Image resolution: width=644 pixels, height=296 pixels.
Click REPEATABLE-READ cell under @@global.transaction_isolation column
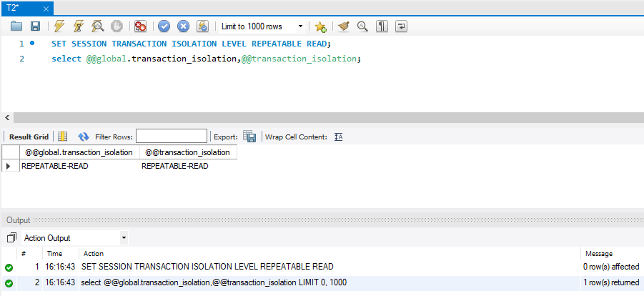click(x=79, y=166)
